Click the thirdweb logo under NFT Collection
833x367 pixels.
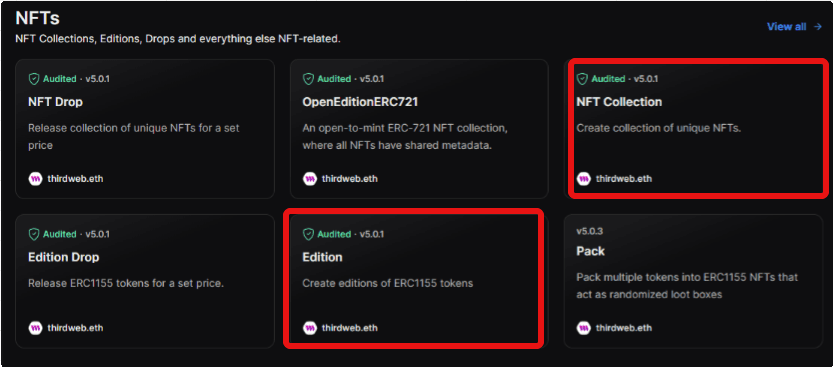(583, 178)
